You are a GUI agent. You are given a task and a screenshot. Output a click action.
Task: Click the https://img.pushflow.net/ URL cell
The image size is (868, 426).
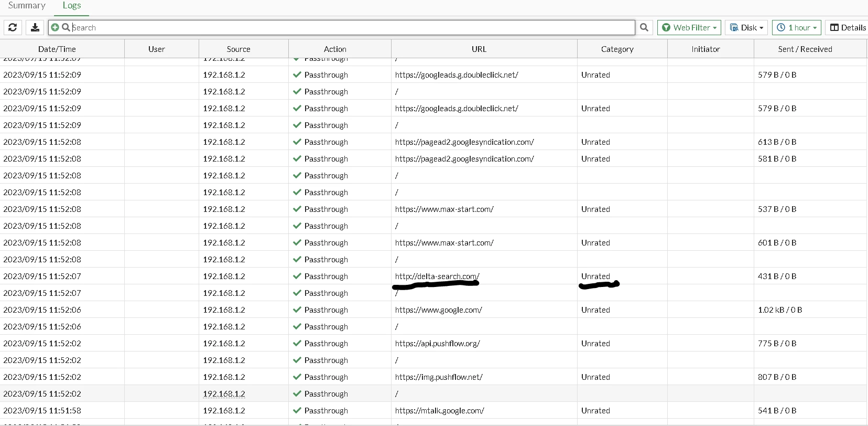439,377
